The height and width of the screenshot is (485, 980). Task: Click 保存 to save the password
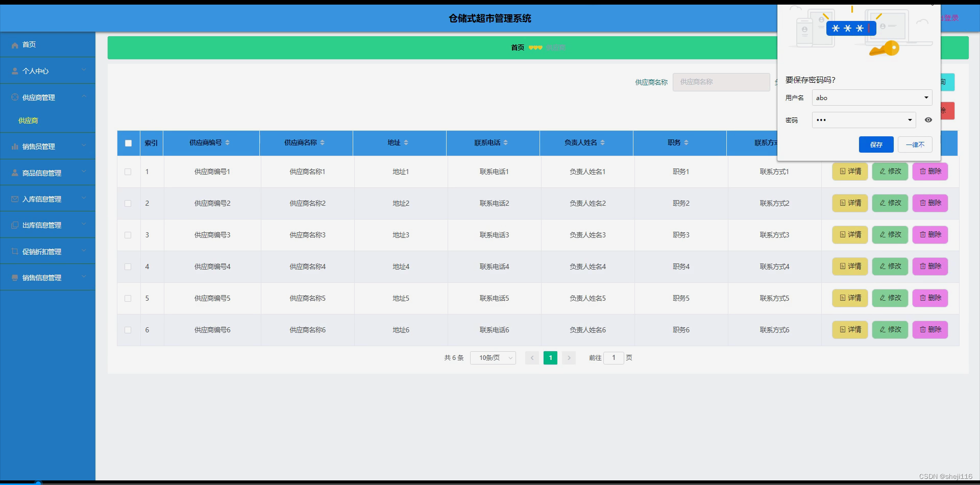pos(876,144)
